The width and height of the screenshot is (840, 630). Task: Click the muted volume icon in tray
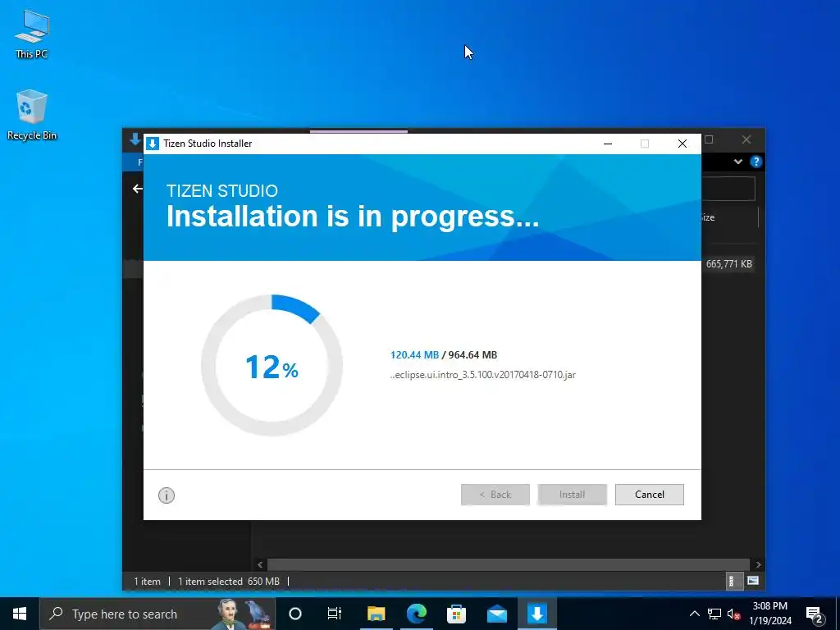click(x=733, y=614)
